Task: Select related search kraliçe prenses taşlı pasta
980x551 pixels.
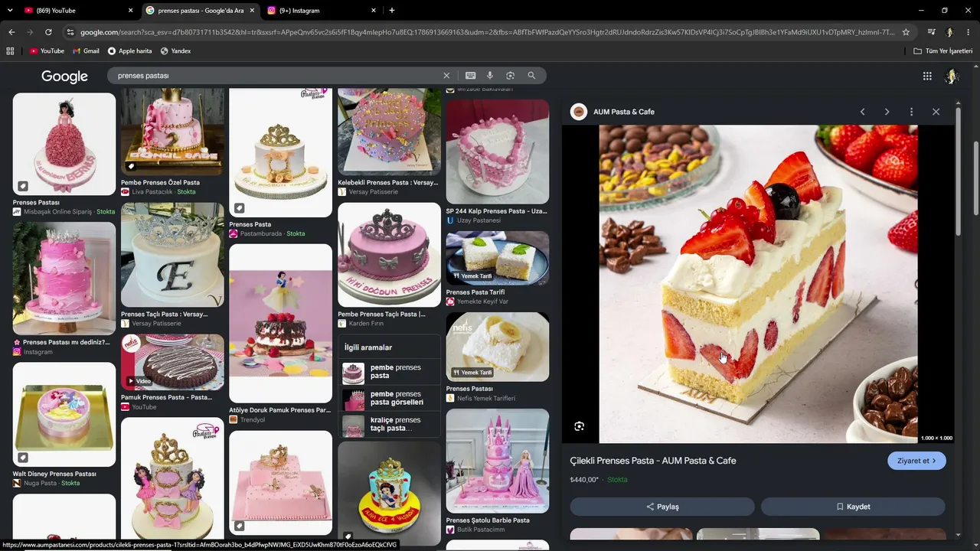Action: (391, 424)
